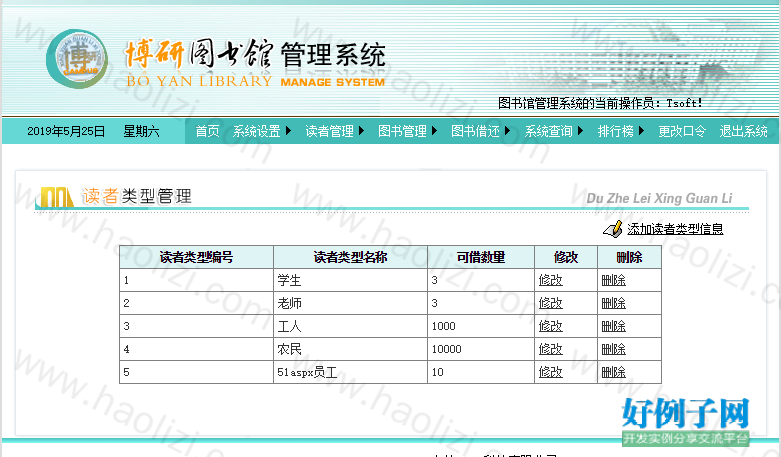Click the 1000 quantity cell
781x457 pixels.
pos(481,326)
